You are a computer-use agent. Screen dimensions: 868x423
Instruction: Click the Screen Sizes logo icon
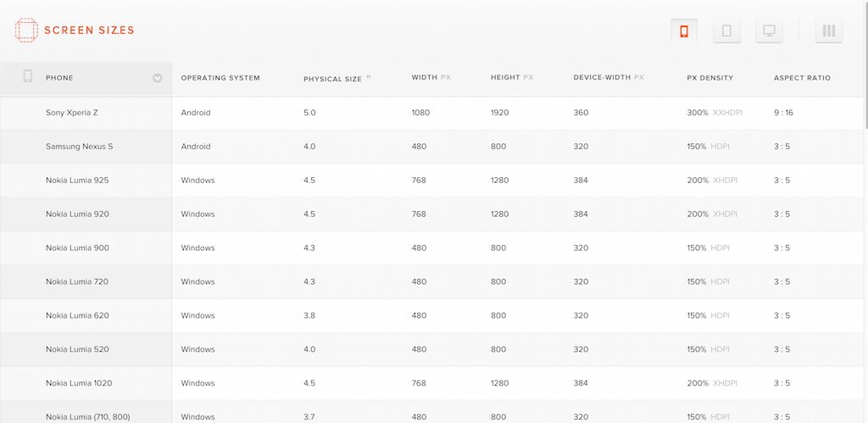click(26, 31)
